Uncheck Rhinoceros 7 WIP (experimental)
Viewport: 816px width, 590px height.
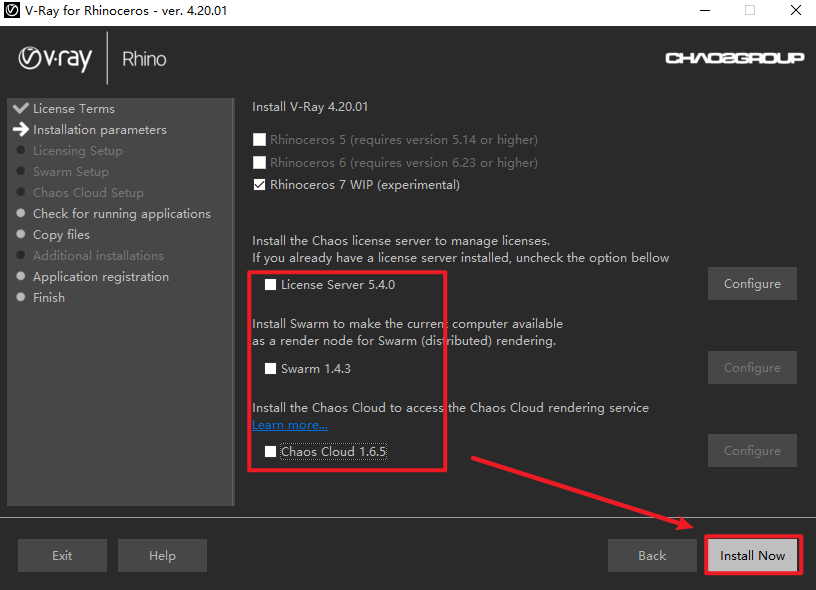(x=259, y=185)
